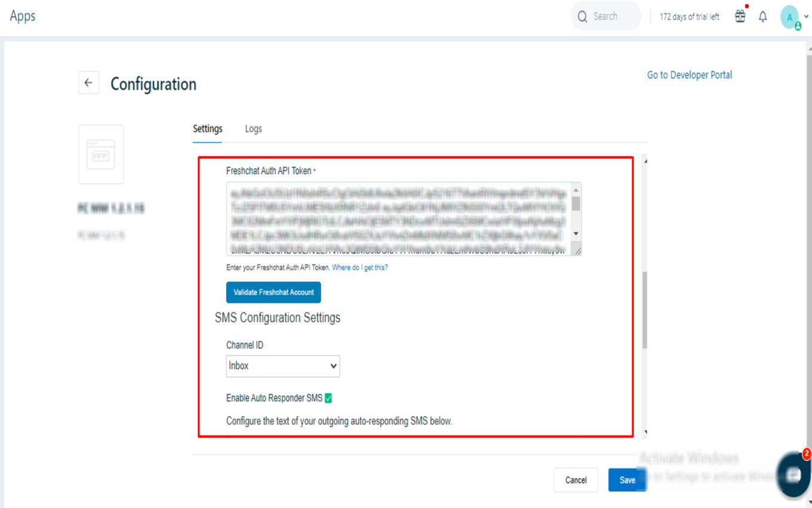Click the 'Where do I get this?' link
Image resolution: width=812 pixels, height=508 pixels.
359,268
